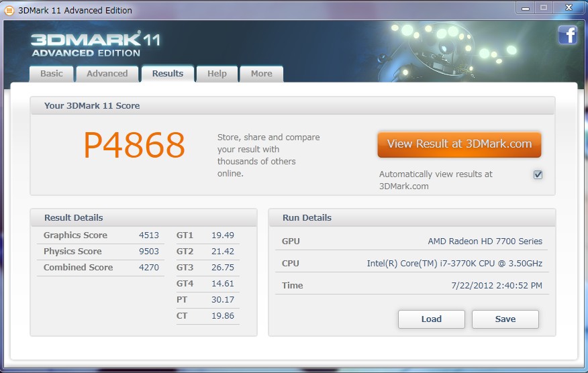This screenshot has height=373, width=588.
Task: Click the Physics Score label
Action: [x=72, y=251]
